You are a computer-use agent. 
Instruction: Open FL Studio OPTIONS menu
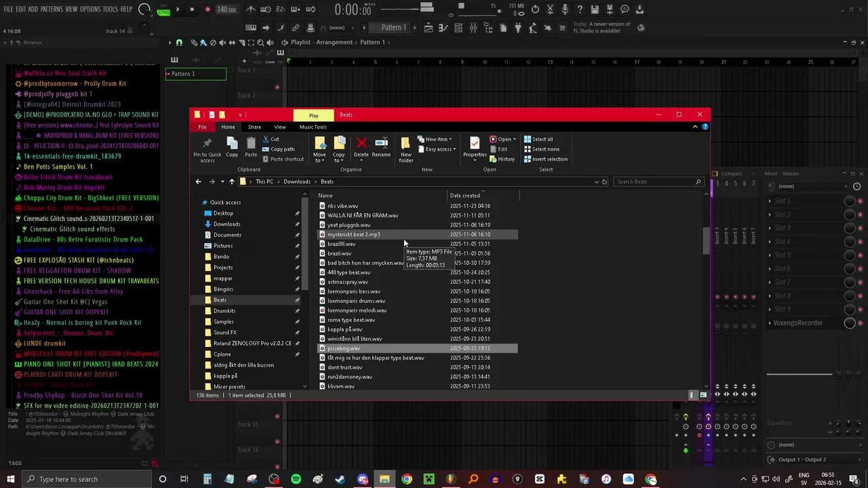(x=90, y=9)
